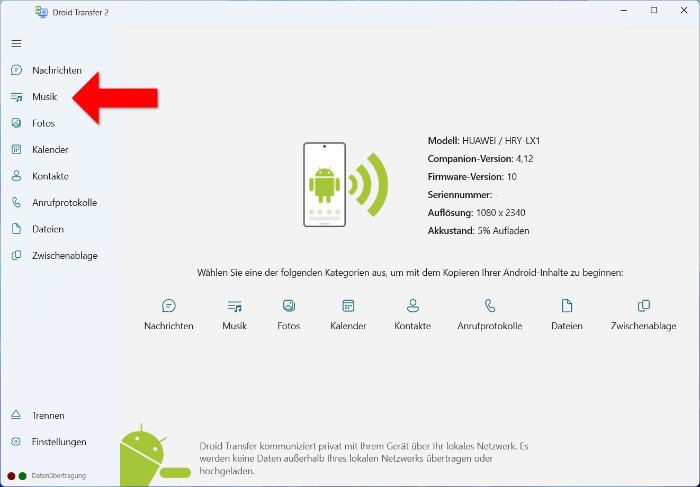Click the Nachrichten category icon in main panel
The height and width of the screenshot is (487, 700).
(x=169, y=306)
